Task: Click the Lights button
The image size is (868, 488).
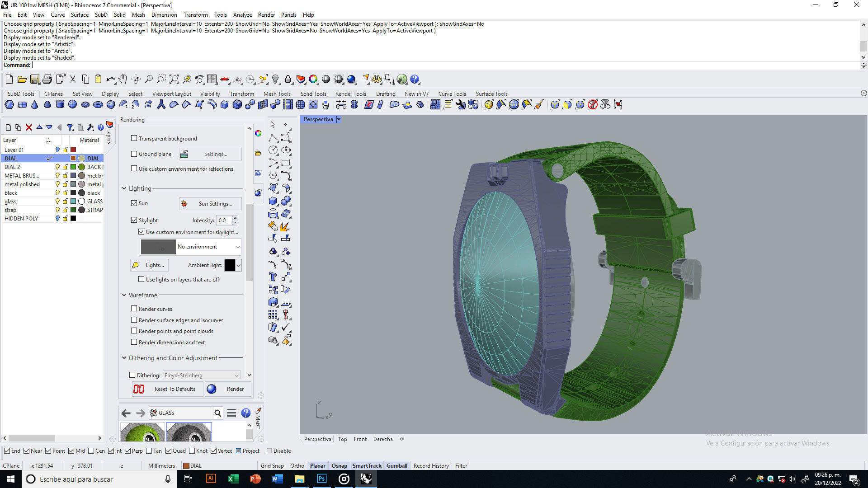Action: click(x=149, y=265)
